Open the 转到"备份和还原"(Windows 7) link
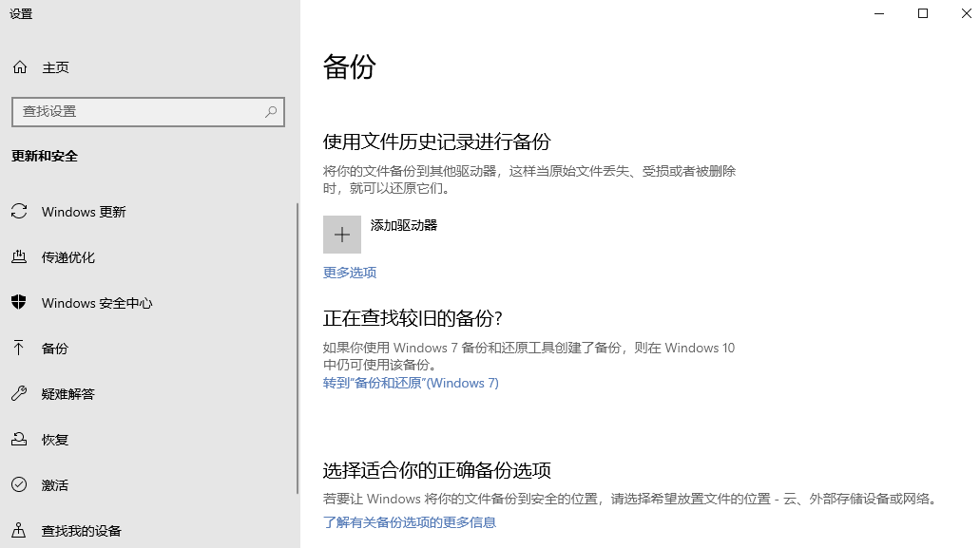Image resolution: width=980 pixels, height=548 pixels. point(411,383)
